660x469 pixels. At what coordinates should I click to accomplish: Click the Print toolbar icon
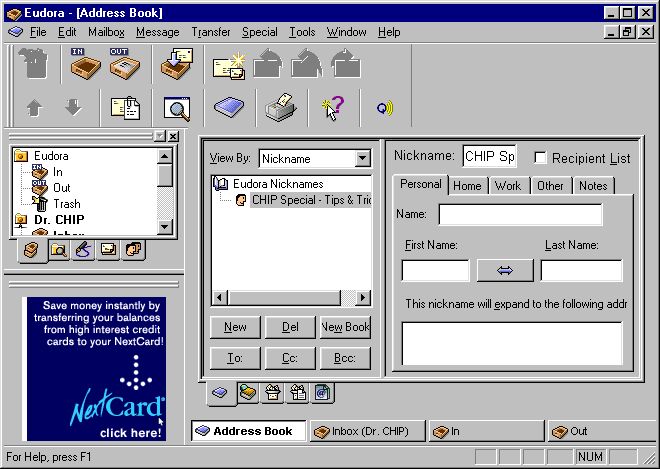click(x=281, y=107)
